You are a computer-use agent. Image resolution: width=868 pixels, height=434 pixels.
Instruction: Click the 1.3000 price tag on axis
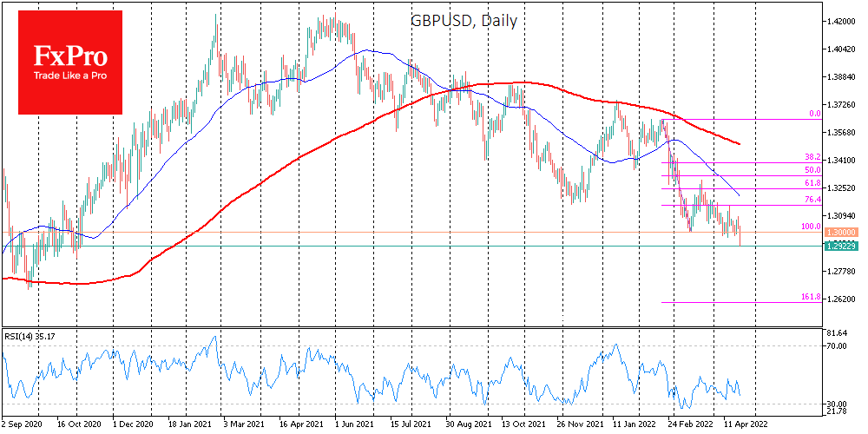[x=841, y=233]
